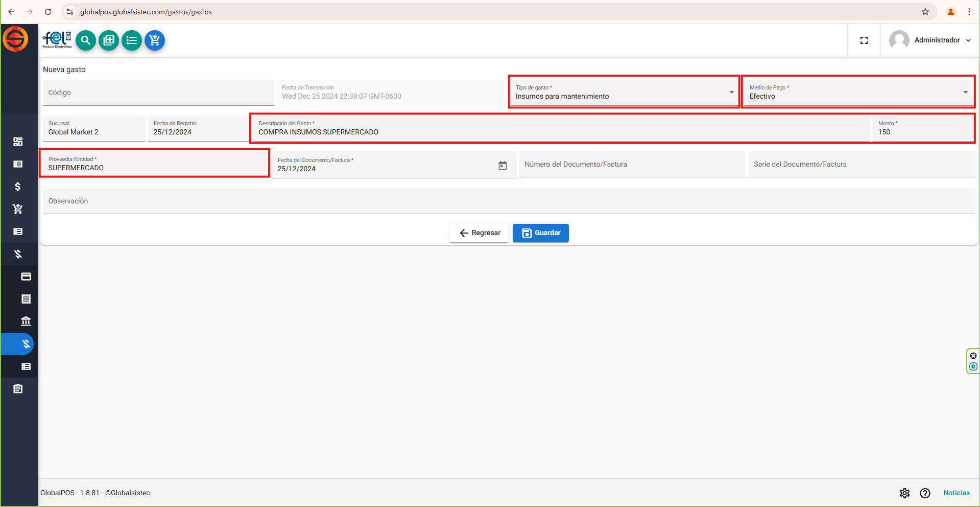Expand the Medio de Pago dropdown
Screen dimensions: 980x507
(x=965, y=93)
